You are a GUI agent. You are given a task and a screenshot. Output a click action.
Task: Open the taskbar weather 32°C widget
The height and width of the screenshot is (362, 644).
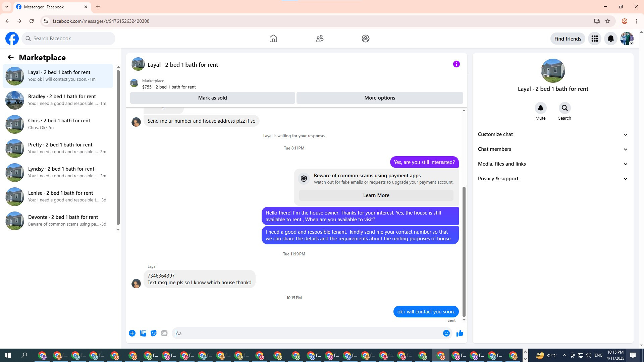[x=546, y=355]
